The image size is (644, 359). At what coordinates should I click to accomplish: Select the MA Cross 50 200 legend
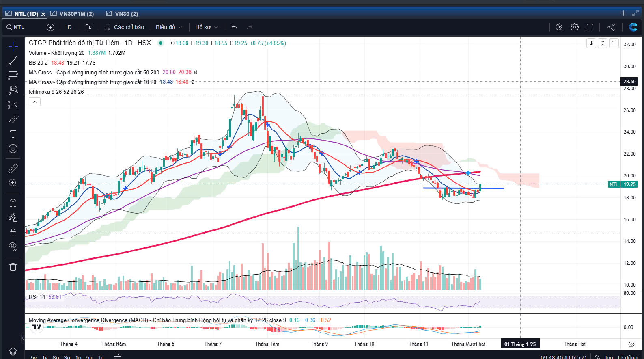(94, 72)
